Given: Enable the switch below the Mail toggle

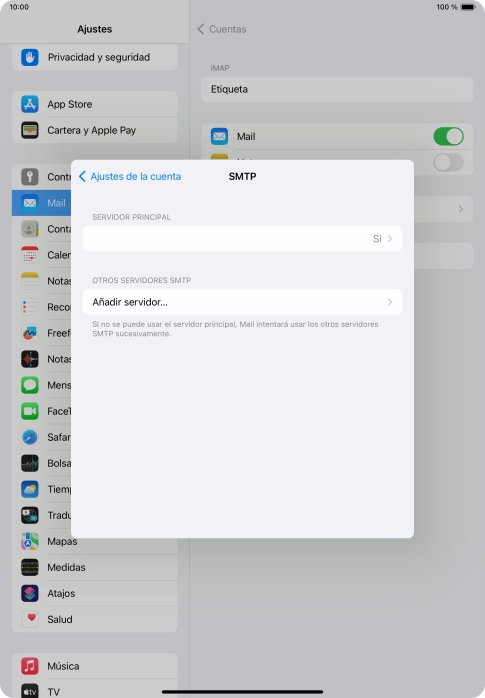Looking at the screenshot, I should (449, 162).
